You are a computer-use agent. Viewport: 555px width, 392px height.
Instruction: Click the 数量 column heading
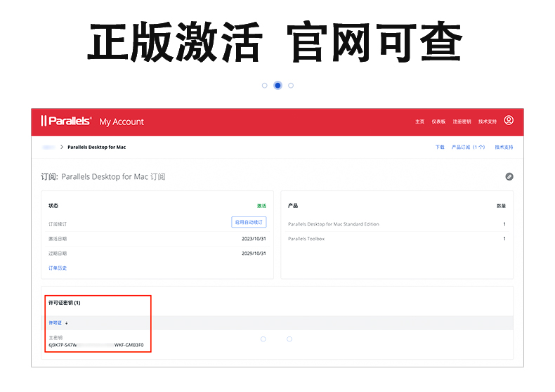[501, 206]
